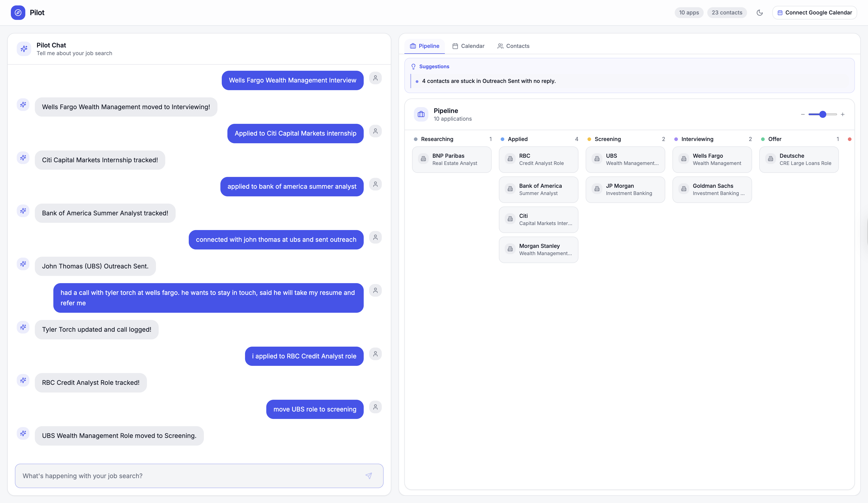Screen dimensions: 868x503
Task: Click the Pilot compass logo icon
Action: (18, 13)
